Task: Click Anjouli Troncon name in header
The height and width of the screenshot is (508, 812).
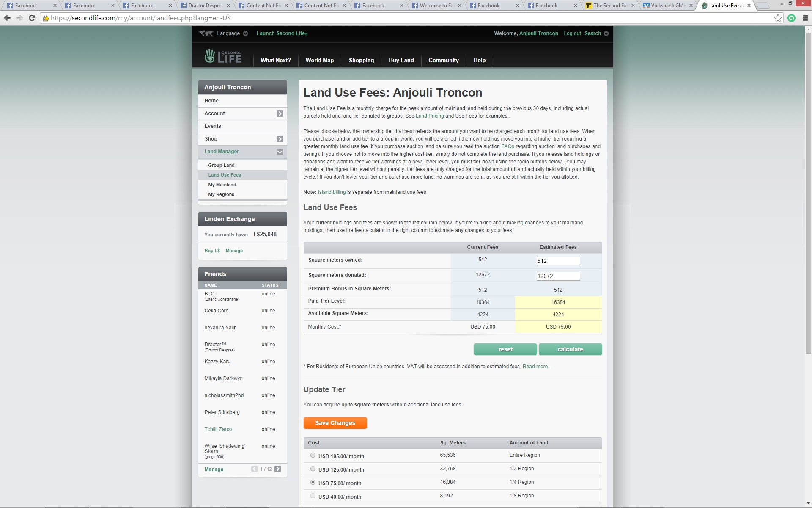Action: tap(538, 33)
